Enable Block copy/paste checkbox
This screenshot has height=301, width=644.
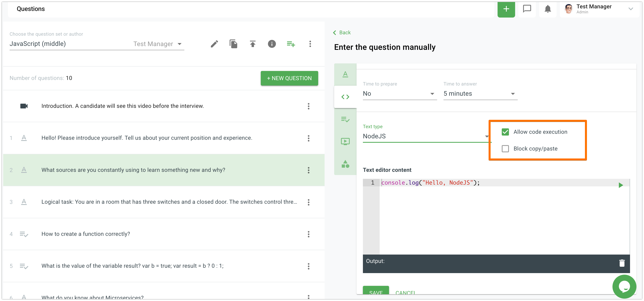[505, 149]
